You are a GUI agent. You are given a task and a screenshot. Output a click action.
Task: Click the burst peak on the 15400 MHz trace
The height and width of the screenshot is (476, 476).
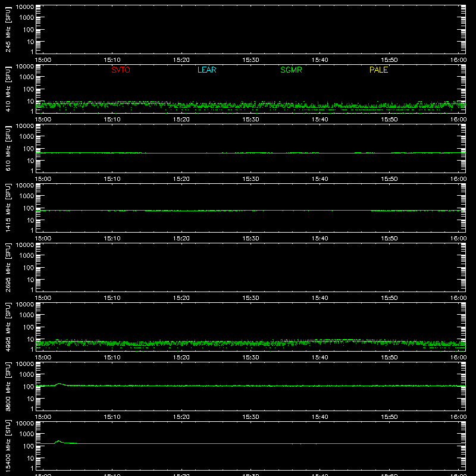pos(58,441)
